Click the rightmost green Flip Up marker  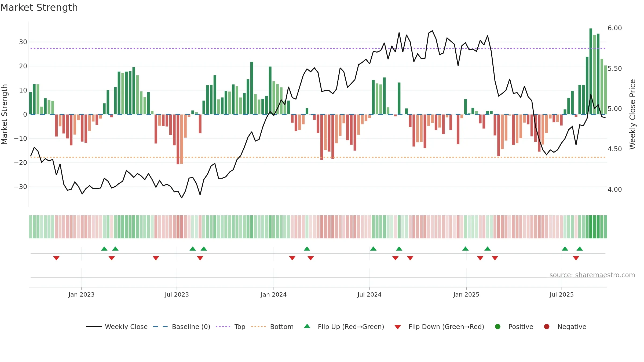tap(580, 249)
